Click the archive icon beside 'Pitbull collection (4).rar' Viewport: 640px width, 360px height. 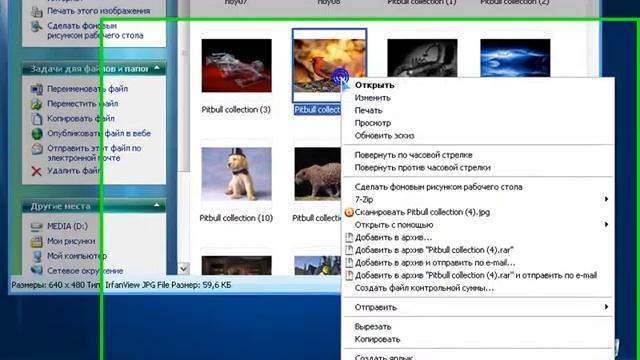(x=349, y=250)
